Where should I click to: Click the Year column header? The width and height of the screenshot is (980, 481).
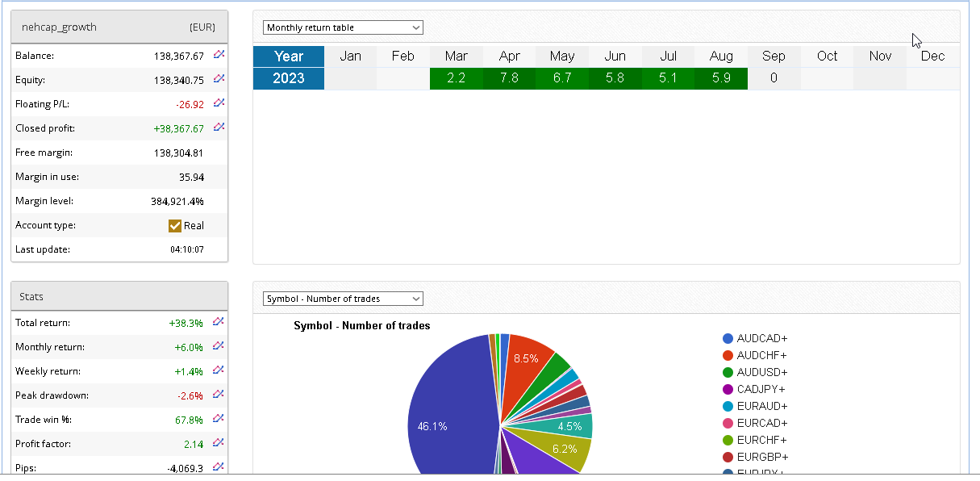pyautogui.click(x=289, y=56)
